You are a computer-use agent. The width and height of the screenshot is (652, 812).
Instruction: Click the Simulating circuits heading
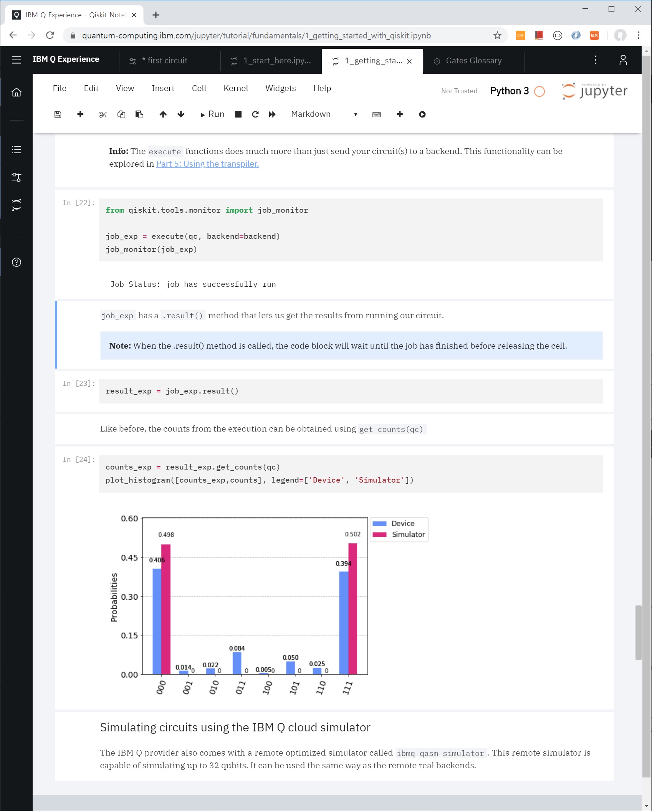click(235, 728)
